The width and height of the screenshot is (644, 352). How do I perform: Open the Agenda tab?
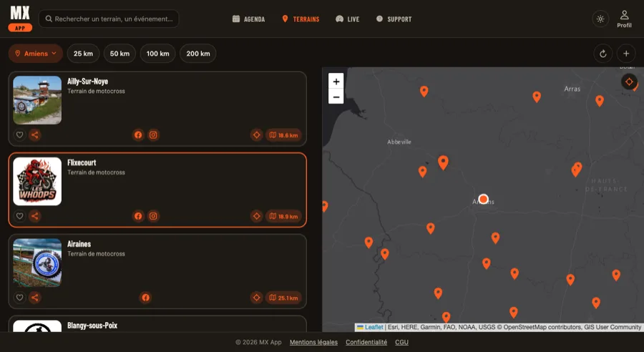pos(248,19)
